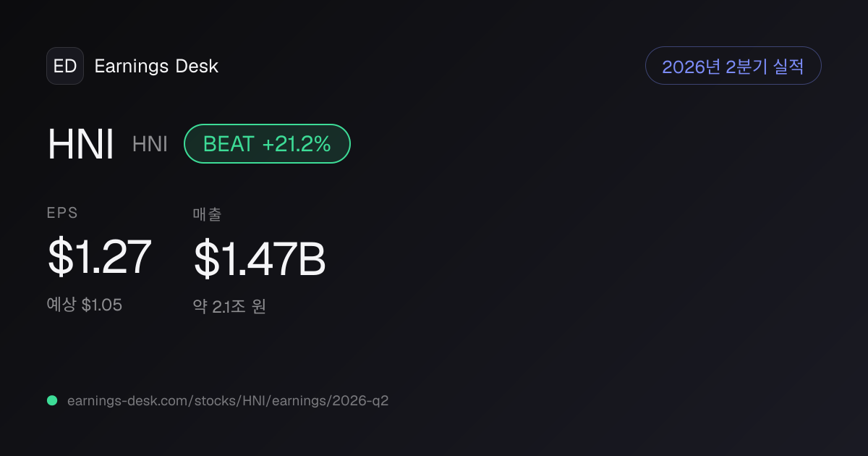Click the large HNI company title

[81, 144]
